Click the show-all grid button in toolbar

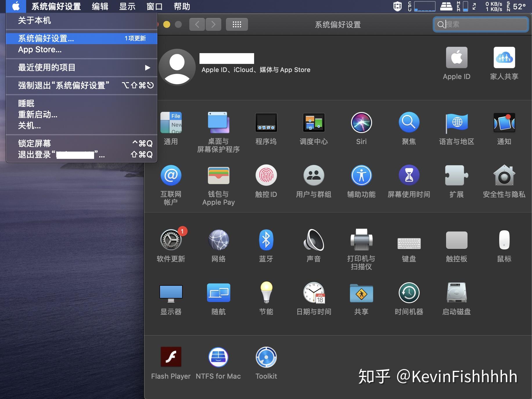click(237, 24)
